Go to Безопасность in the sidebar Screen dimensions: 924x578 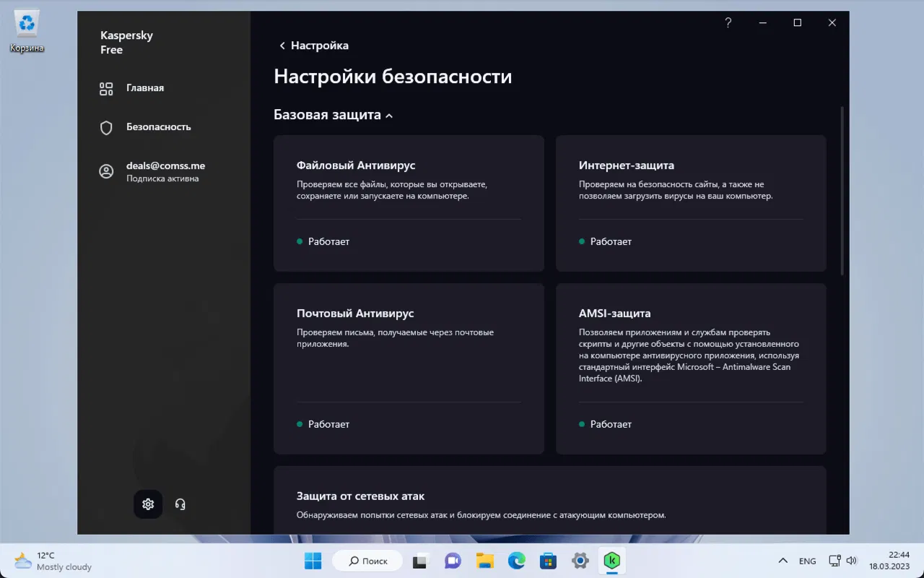[145, 127]
